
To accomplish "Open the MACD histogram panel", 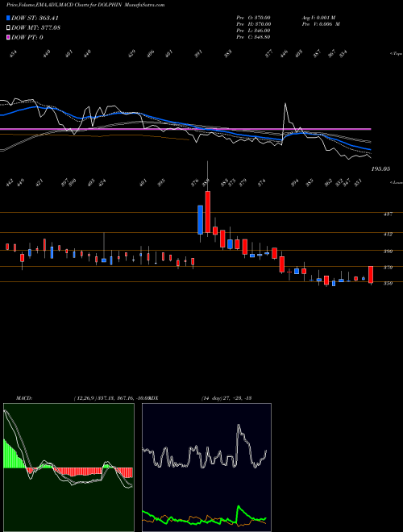I will pos(69,468).
